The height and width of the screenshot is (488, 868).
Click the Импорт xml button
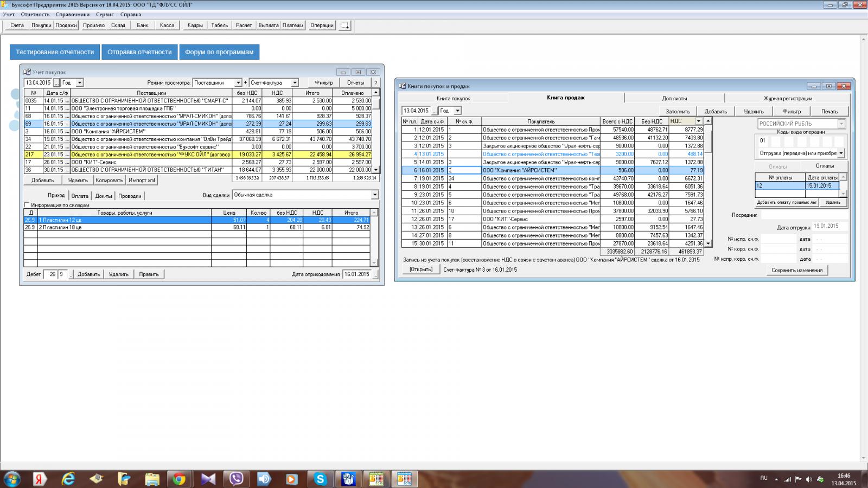[142, 181]
